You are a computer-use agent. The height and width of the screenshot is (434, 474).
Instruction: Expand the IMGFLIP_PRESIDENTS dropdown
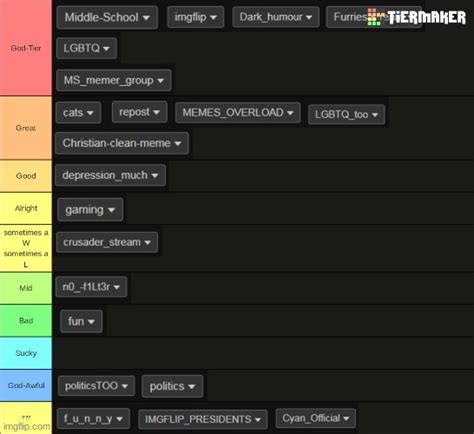tap(203, 419)
